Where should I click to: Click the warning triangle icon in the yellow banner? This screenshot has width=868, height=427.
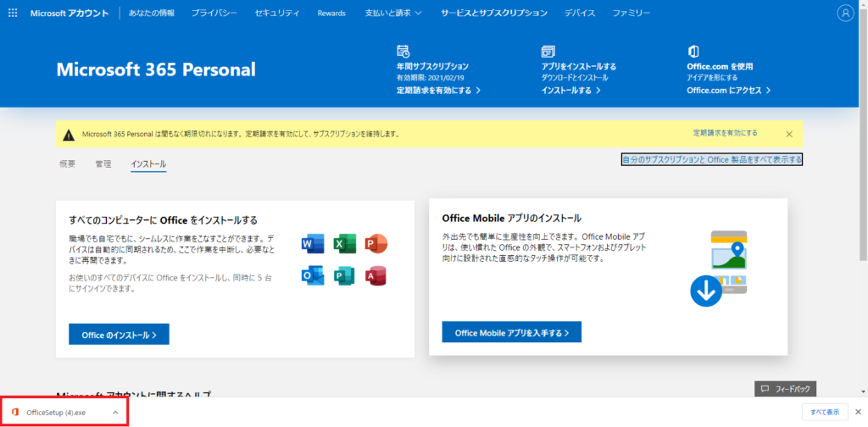tap(68, 135)
